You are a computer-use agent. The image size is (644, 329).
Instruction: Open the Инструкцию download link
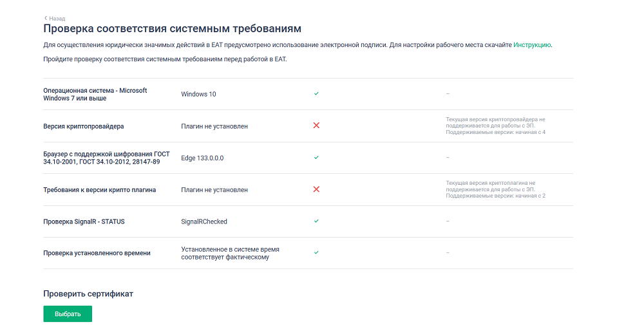click(x=532, y=45)
